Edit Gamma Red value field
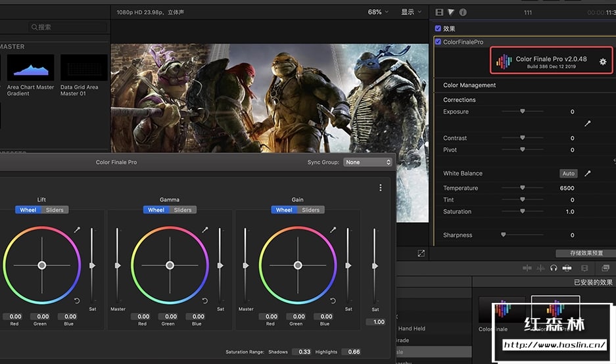The height and width of the screenshot is (364, 616). pos(141,317)
